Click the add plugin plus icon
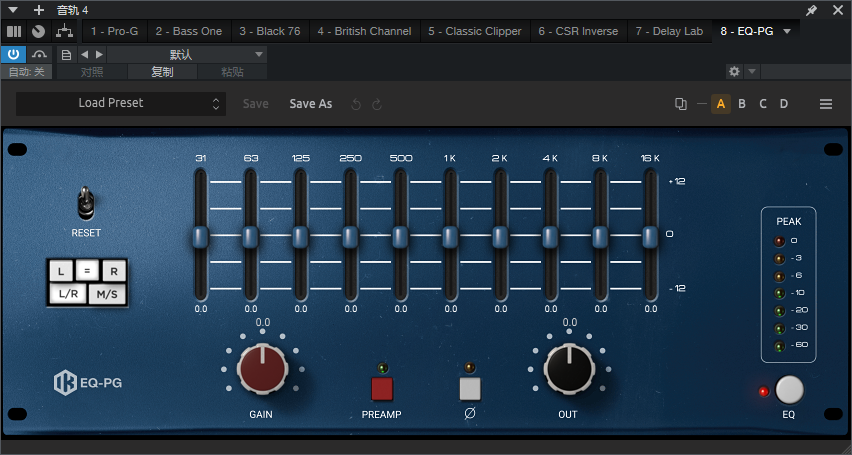 (39, 10)
